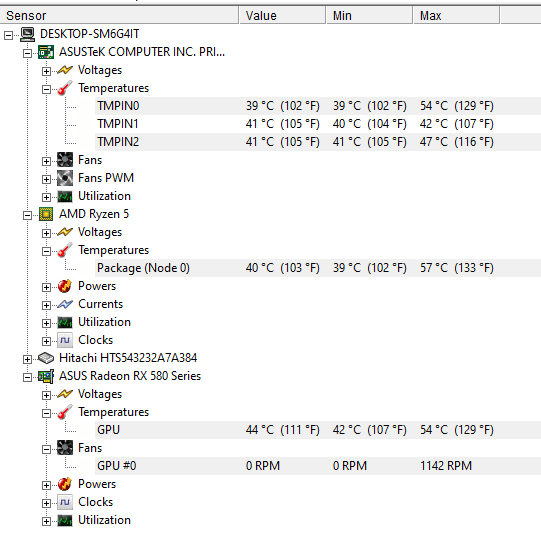Collapse the DESKTOP-SM6G4IT root node

[x=8, y=35]
